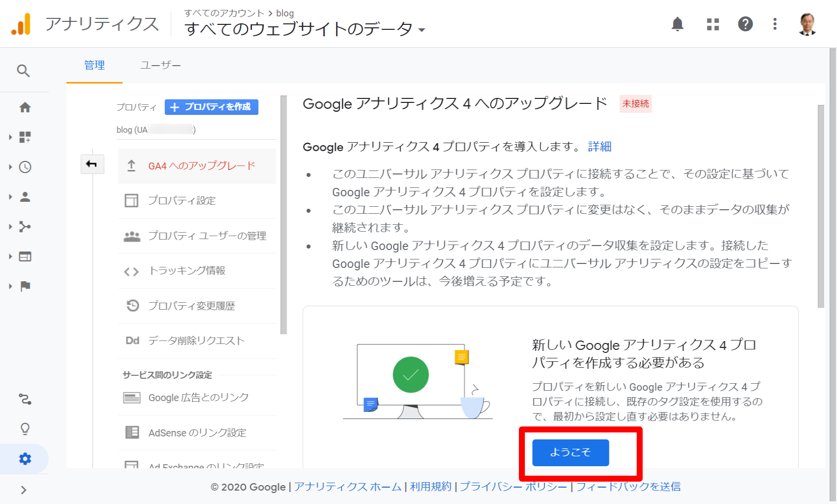The image size is (837, 504).
Task: Click the すべてのアカウント breadcrumb
Action: [x=224, y=13]
